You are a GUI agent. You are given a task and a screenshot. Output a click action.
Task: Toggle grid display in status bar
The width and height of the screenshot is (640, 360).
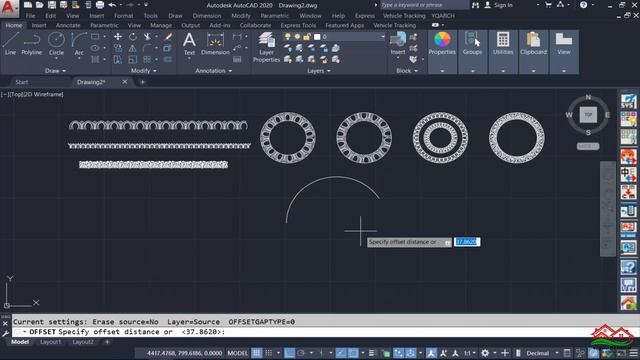coord(256,353)
